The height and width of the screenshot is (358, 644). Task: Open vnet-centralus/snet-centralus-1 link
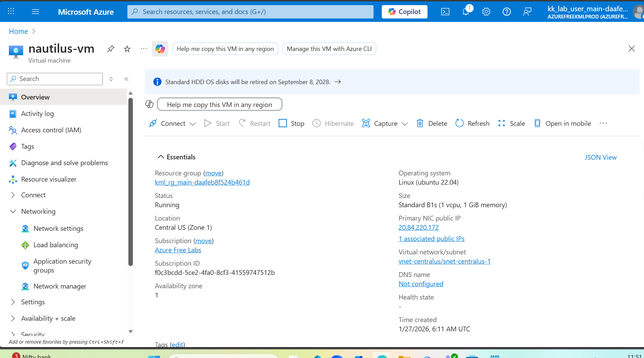pyautogui.click(x=445, y=261)
